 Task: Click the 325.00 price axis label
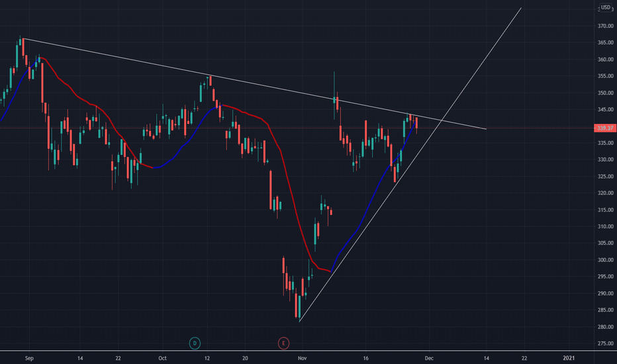[x=606, y=176]
